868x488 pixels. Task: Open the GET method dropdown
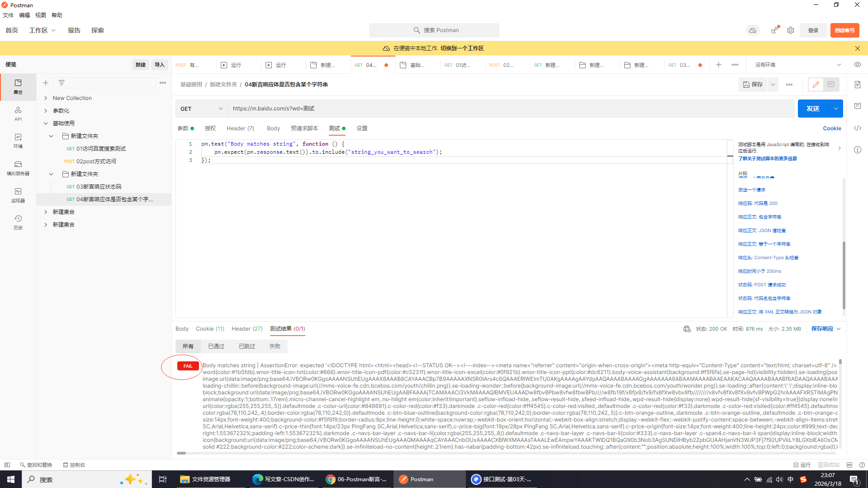click(x=201, y=109)
